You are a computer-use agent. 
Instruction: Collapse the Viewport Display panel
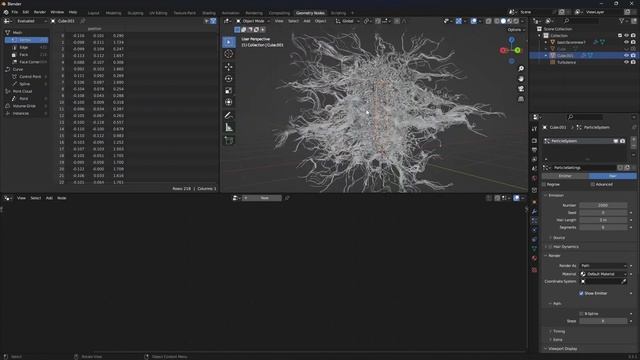click(x=562, y=349)
